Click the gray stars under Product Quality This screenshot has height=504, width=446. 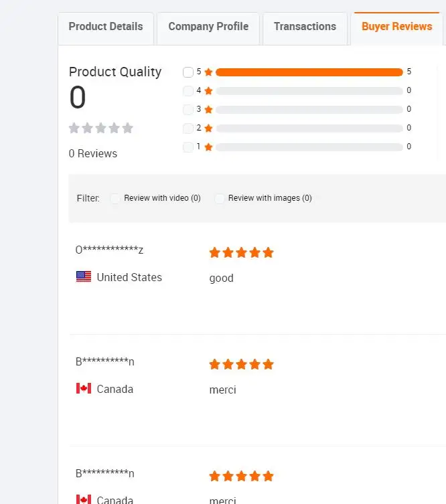click(x=101, y=128)
